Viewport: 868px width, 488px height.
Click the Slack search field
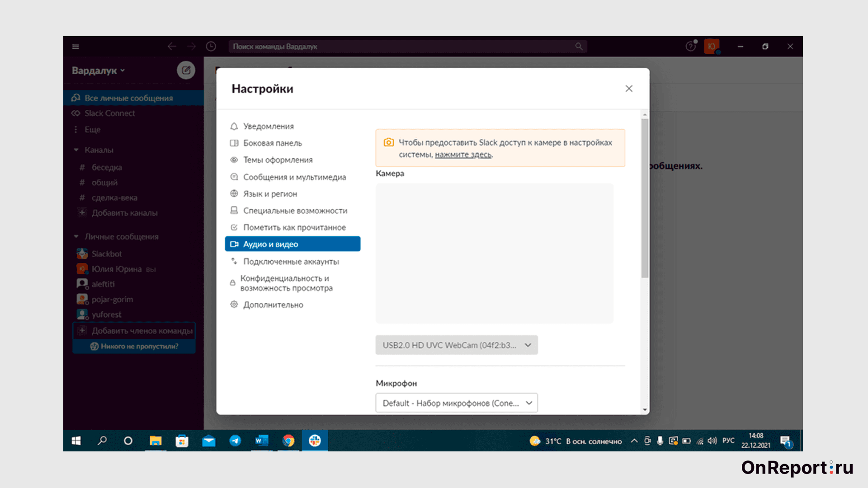pos(407,47)
